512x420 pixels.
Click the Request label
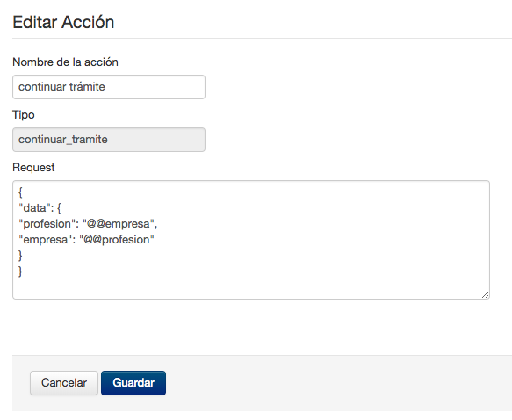33,168
